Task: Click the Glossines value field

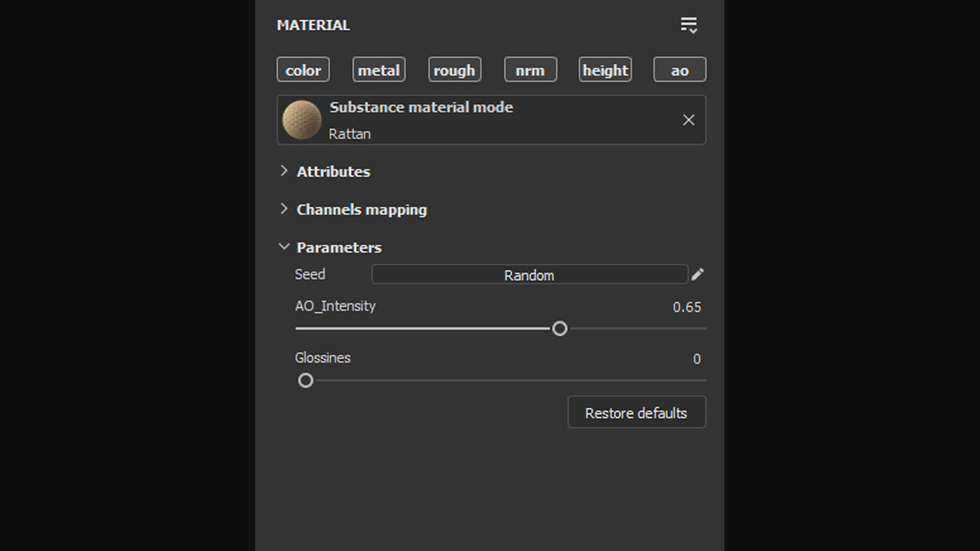Action: click(x=696, y=359)
